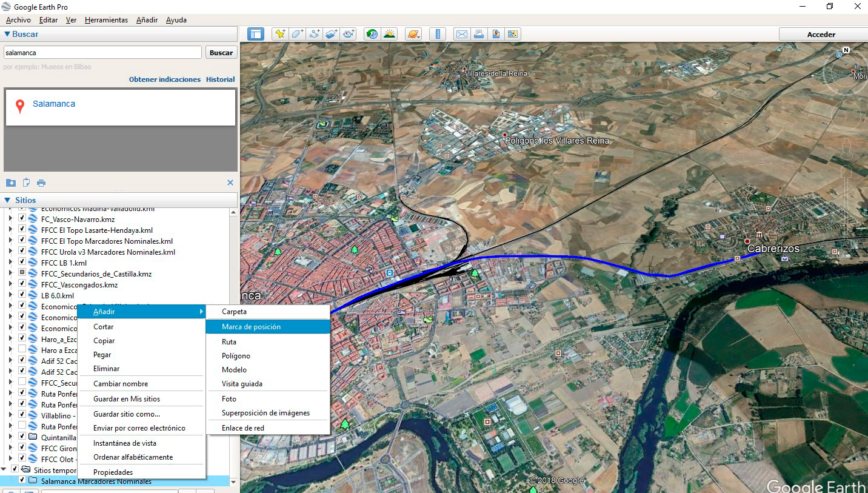Click the Buscar search button

pyautogui.click(x=221, y=53)
